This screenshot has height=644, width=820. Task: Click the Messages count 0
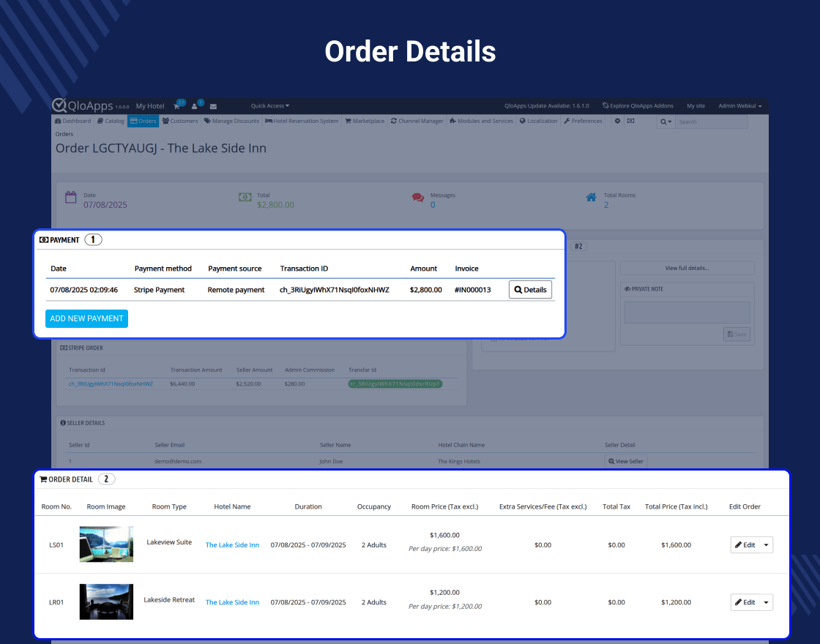pos(433,205)
